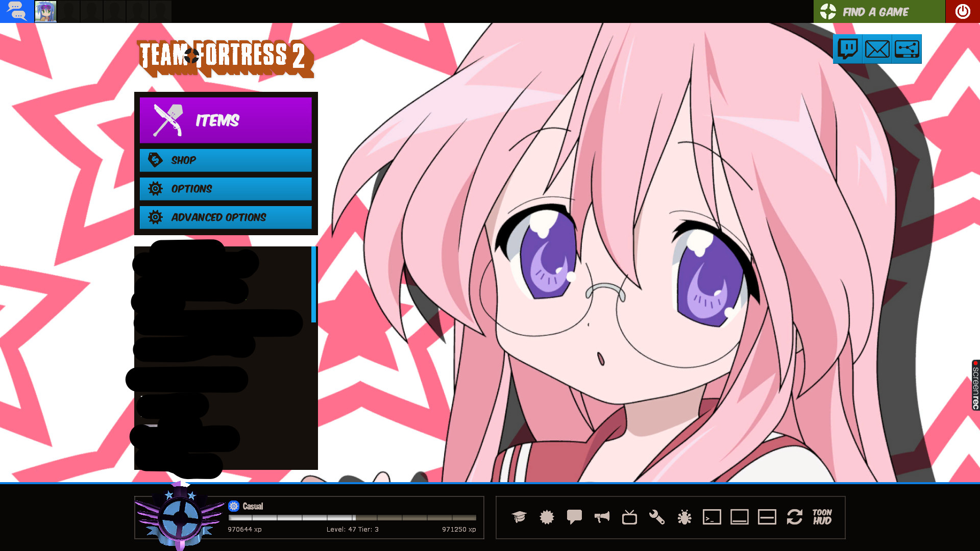This screenshot has width=980, height=551.
Task: Open the mail envelope icon
Action: pos(877,49)
